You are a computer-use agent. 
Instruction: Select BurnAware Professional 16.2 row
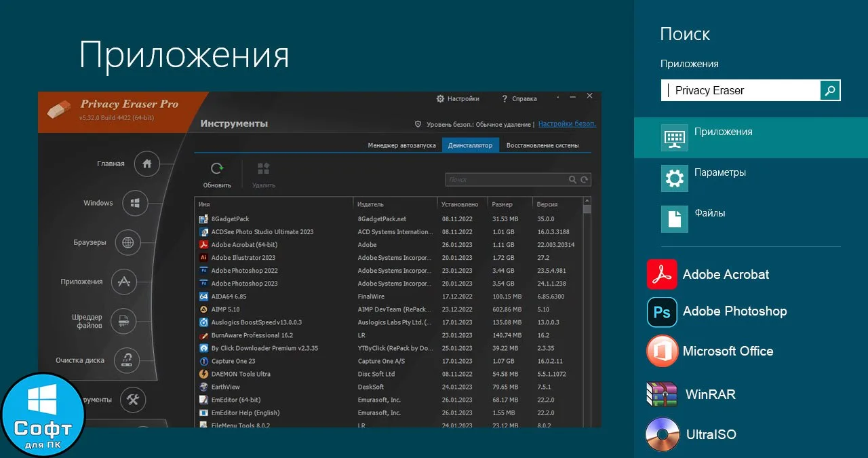(389, 335)
